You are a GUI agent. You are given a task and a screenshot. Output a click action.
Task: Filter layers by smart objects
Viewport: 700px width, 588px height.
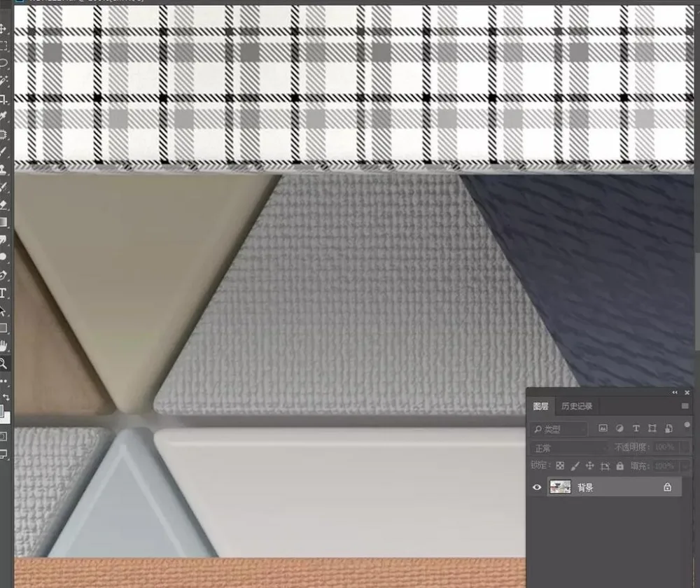(668, 428)
